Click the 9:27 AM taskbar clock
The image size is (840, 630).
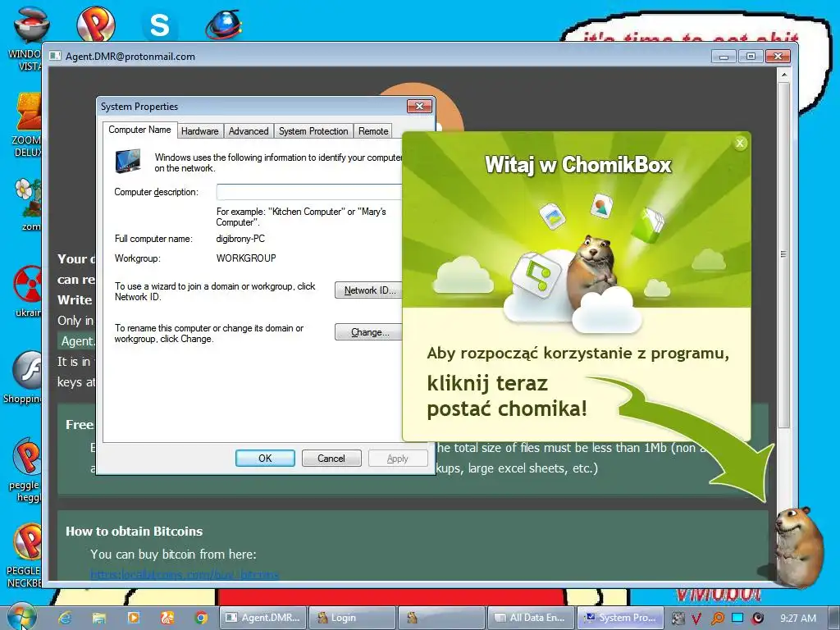click(798, 619)
